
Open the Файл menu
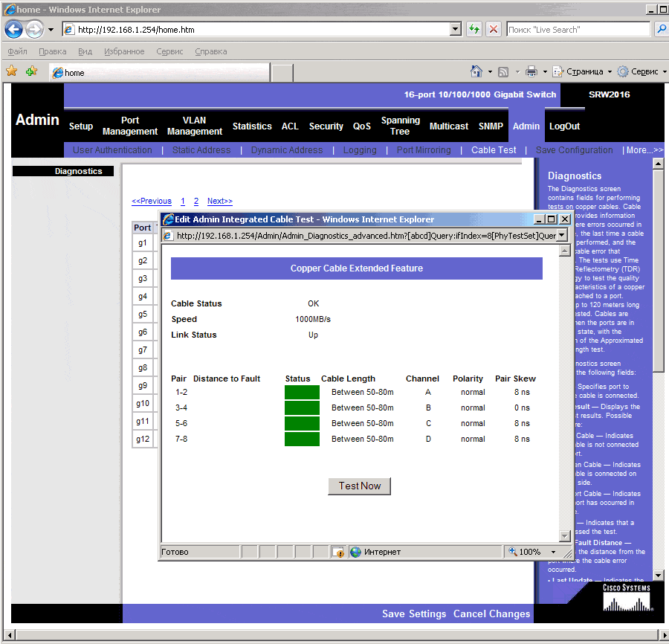pos(17,51)
